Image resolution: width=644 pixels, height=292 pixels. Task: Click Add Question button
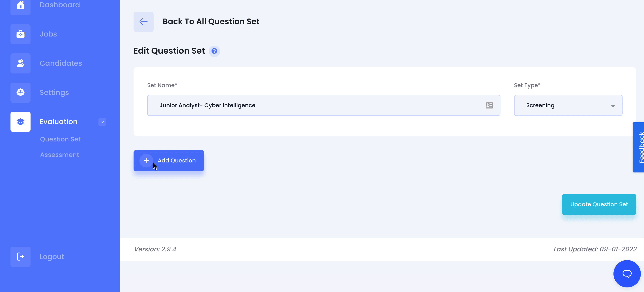click(169, 160)
